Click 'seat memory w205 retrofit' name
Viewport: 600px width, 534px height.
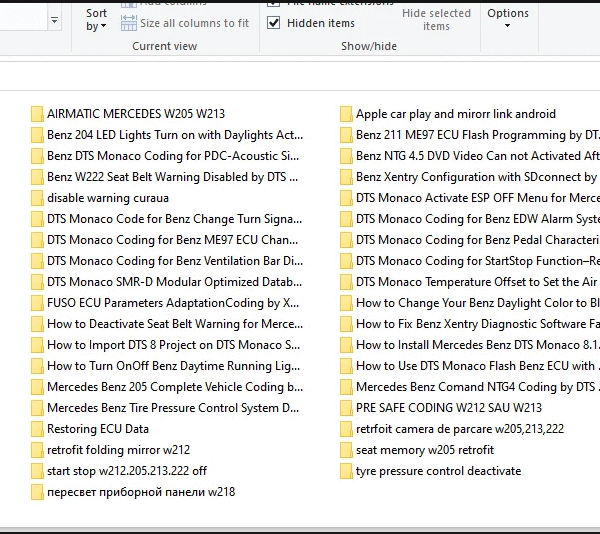(425, 450)
